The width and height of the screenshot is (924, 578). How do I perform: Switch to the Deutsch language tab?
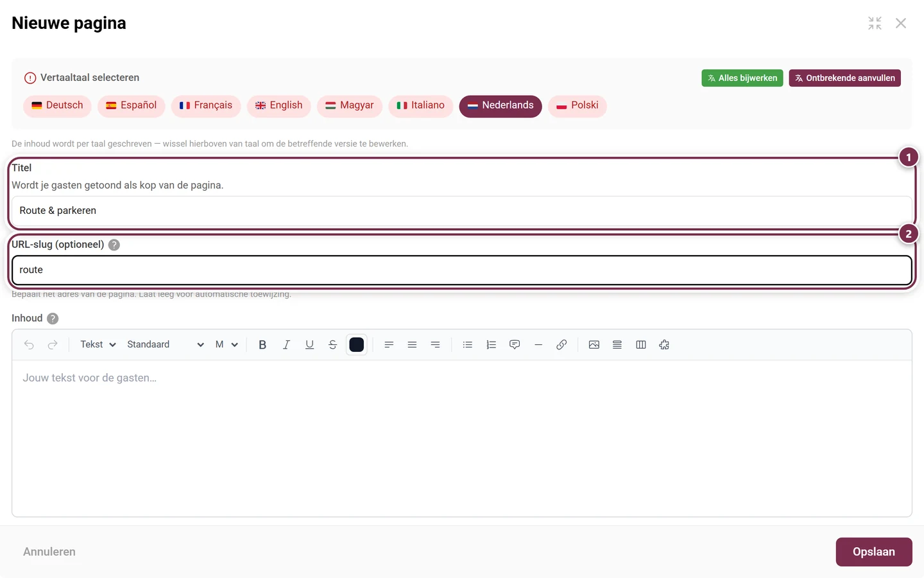pyautogui.click(x=58, y=106)
